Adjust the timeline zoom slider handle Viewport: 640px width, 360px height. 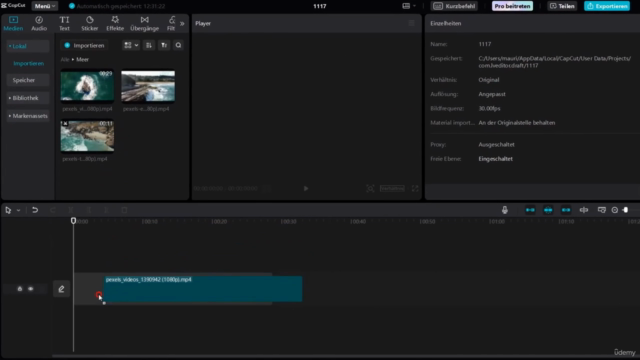[x=626, y=210]
